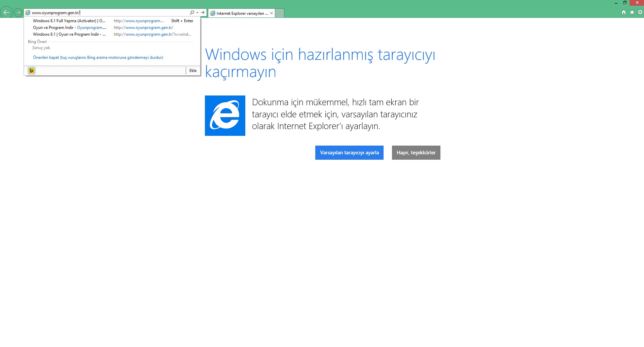This screenshot has height=347, width=644.
Task: Click the Go arrow in the address bar
Action: tap(203, 12)
